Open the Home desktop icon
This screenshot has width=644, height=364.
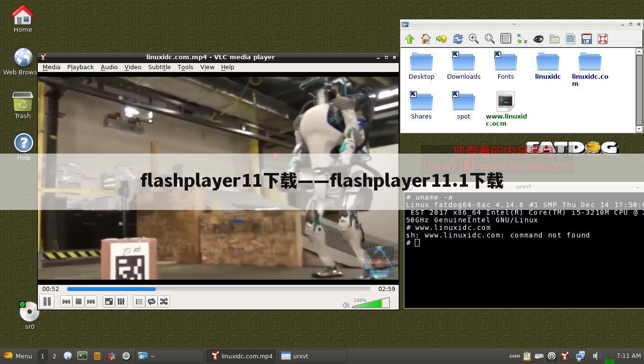(22, 19)
